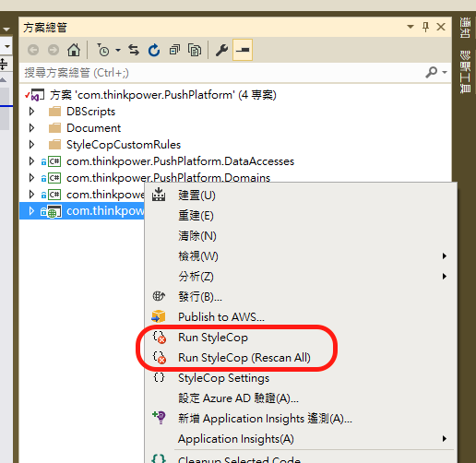Click the Pending Changes Filter clock icon

(x=103, y=50)
